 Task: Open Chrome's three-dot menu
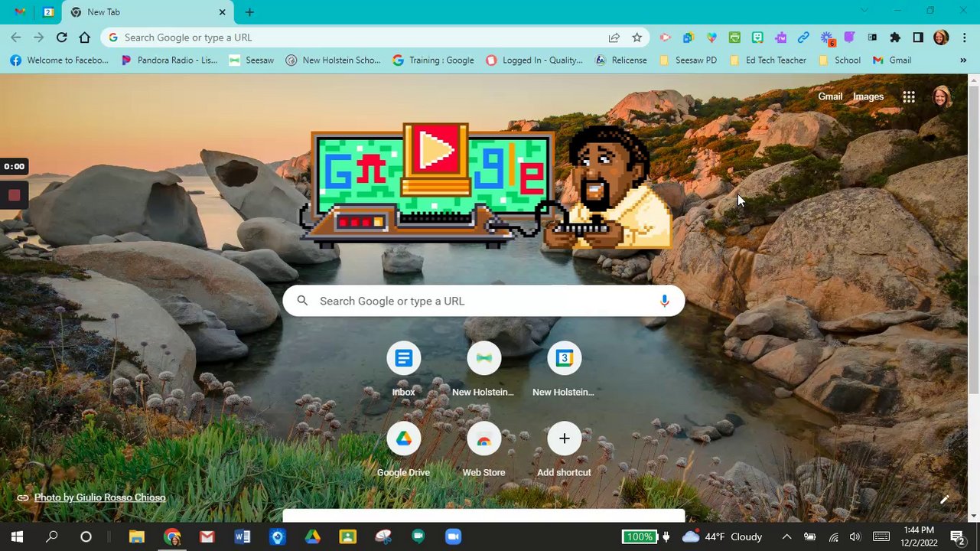[965, 37]
